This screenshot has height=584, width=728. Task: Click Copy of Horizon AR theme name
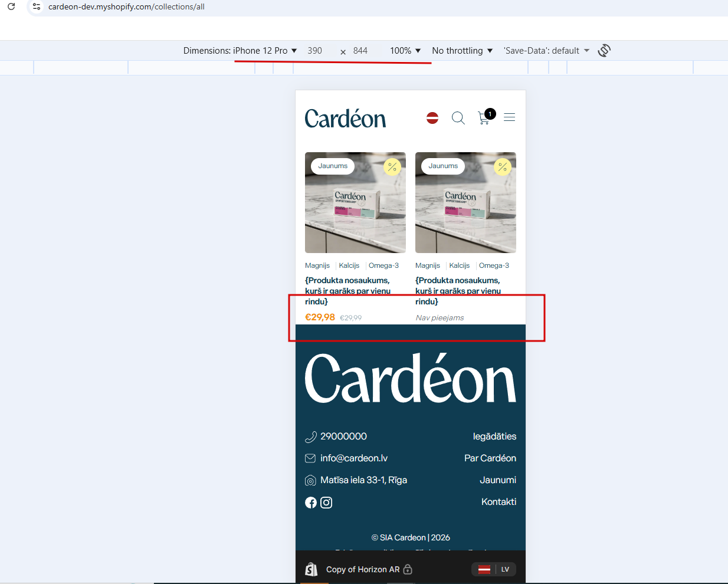tap(363, 569)
